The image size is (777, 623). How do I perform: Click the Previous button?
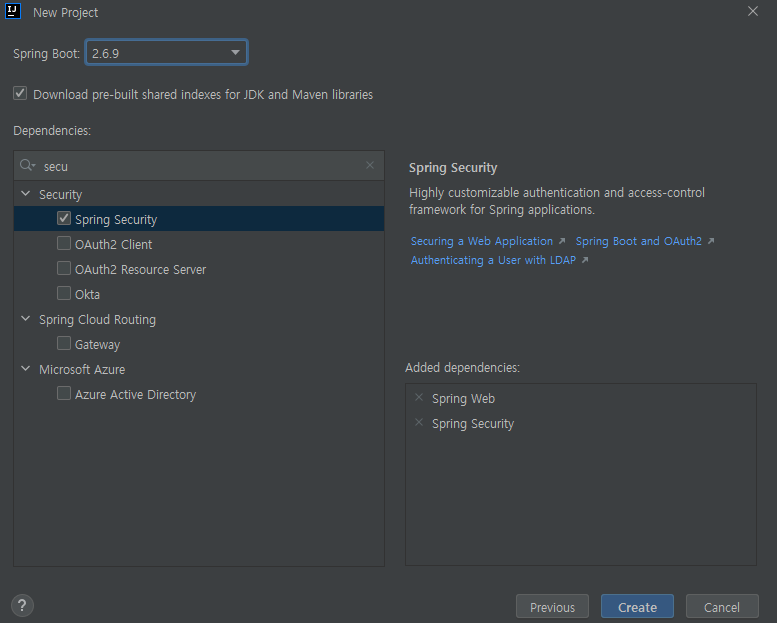tap(553, 607)
